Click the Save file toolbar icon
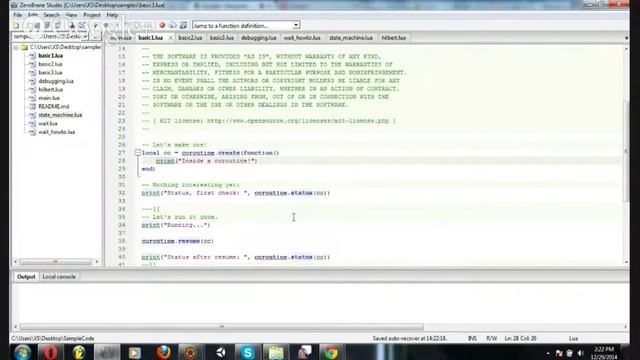Viewport: 640px width, 360px height. point(37,26)
